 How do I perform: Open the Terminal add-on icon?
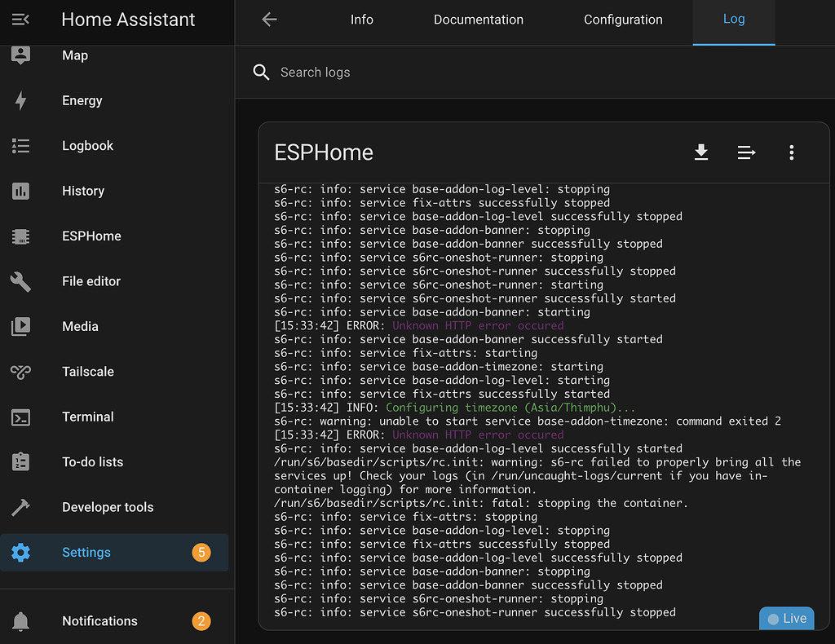(x=22, y=417)
